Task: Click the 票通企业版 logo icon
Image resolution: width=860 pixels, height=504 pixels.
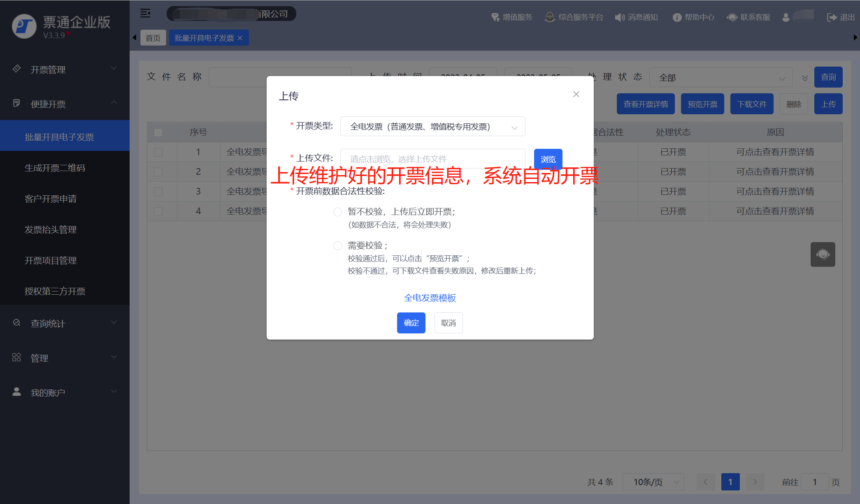Action: [x=24, y=26]
